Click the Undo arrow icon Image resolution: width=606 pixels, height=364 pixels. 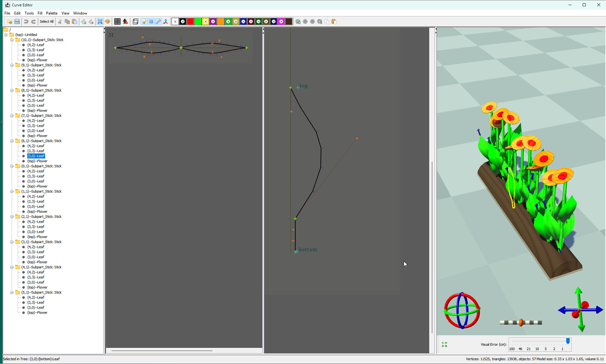point(26,21)
